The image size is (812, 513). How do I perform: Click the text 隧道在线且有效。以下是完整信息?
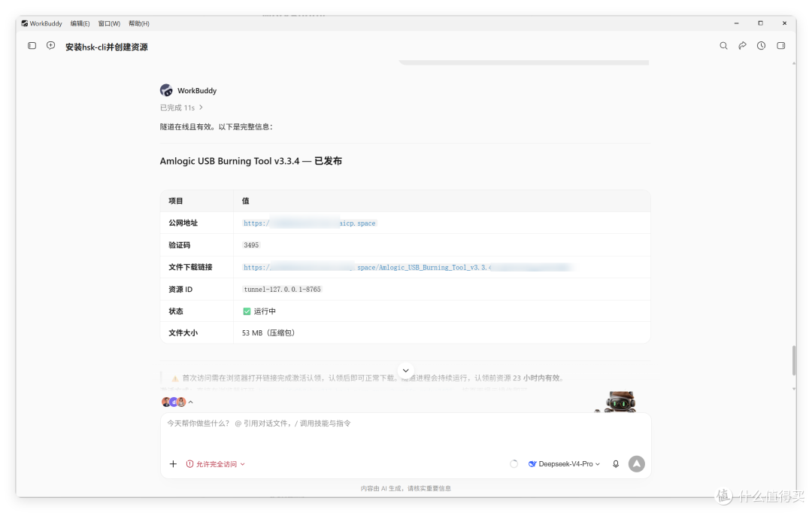coord(216,127)
